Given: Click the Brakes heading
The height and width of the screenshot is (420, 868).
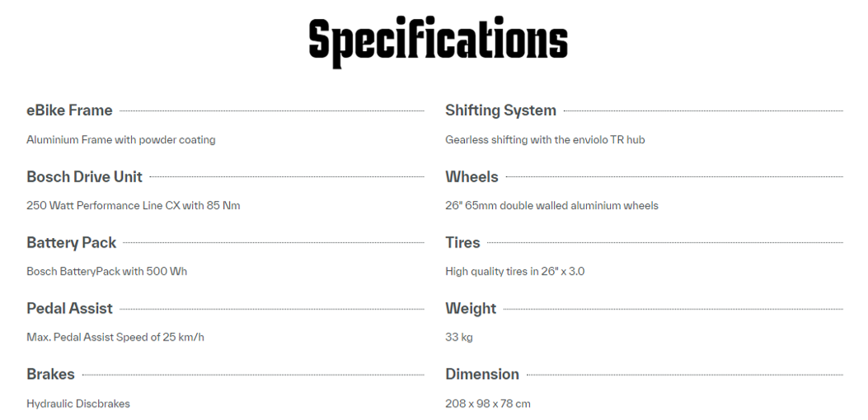Looking at the screenshot, I should [x=50, y=374].
